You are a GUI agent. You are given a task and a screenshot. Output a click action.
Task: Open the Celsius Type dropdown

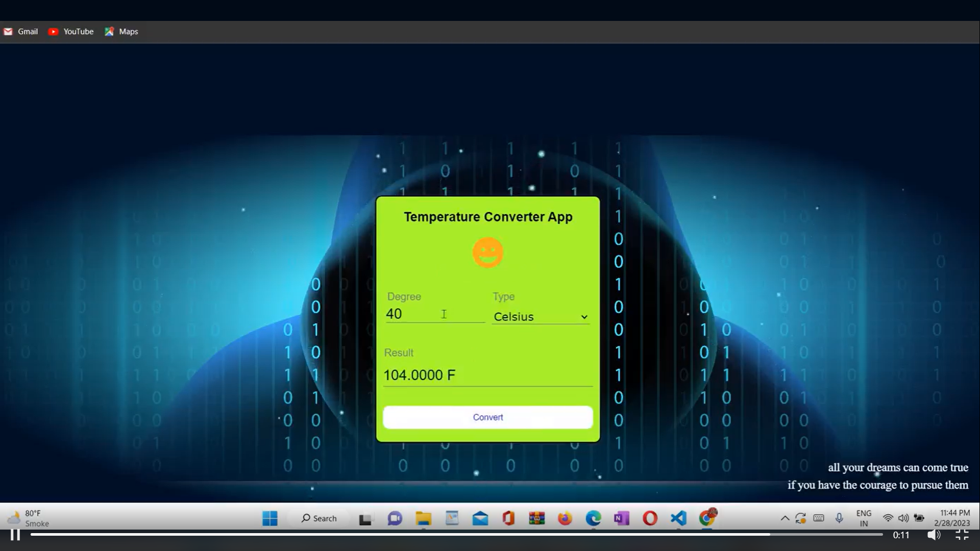(540, 316)
